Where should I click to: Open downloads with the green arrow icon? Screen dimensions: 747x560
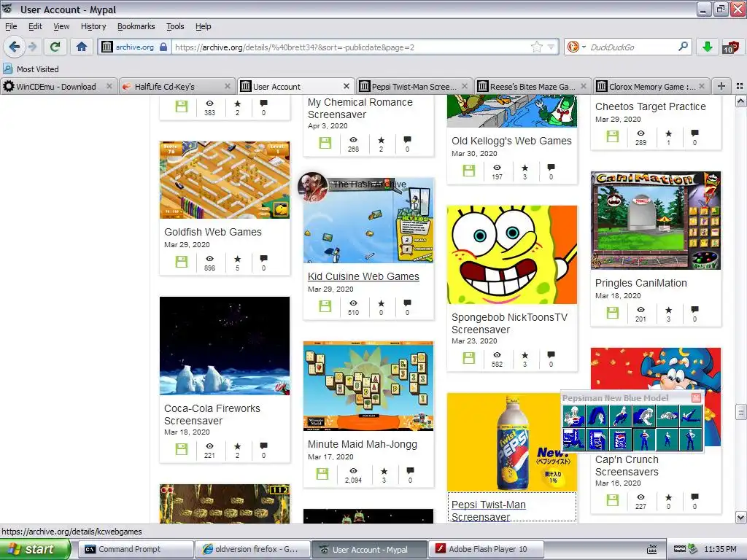708,47
